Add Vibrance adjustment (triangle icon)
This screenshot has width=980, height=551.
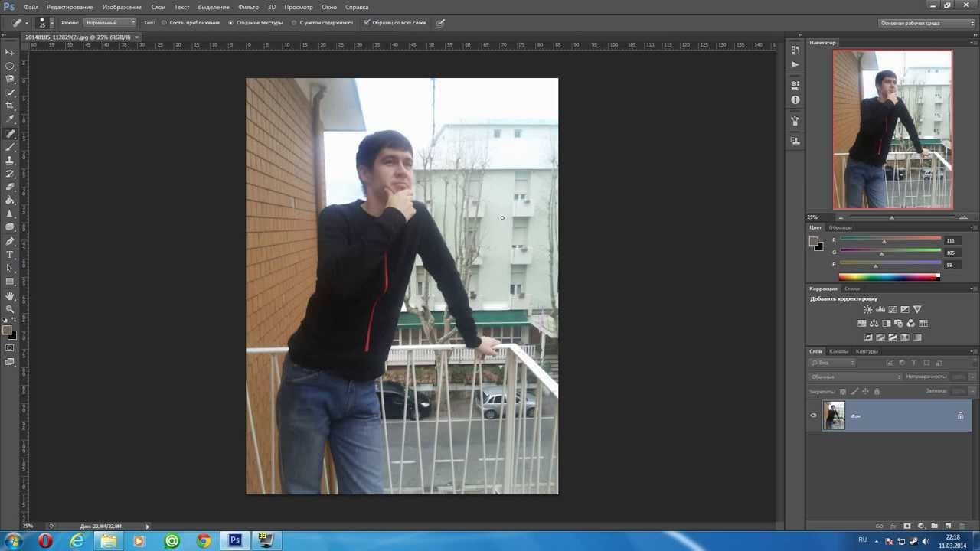(917, 309)
